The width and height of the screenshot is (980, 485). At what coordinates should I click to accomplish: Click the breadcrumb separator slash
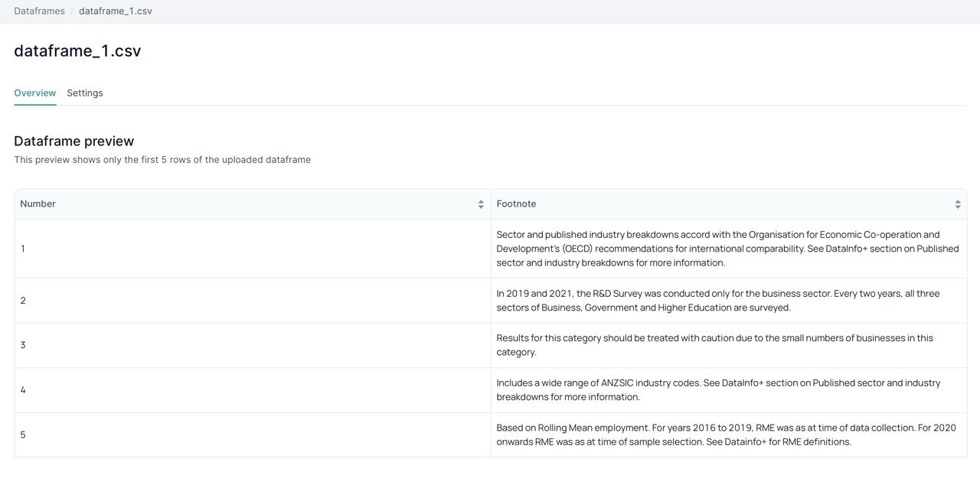70,10
